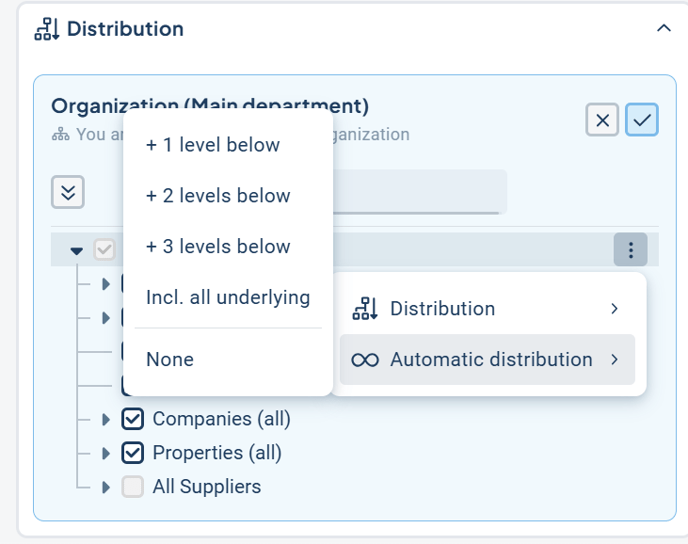Check the All Suppliers checkbox
Image resolution: width=688 pixels, height=544 pixels.
[133, 487]
